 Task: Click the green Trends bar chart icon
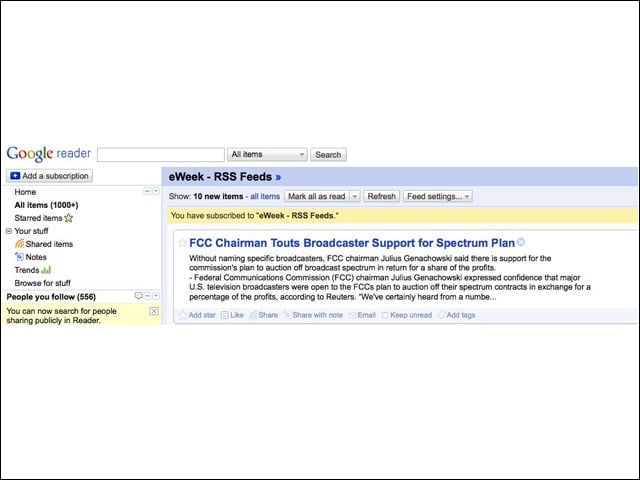pos(46,270)
